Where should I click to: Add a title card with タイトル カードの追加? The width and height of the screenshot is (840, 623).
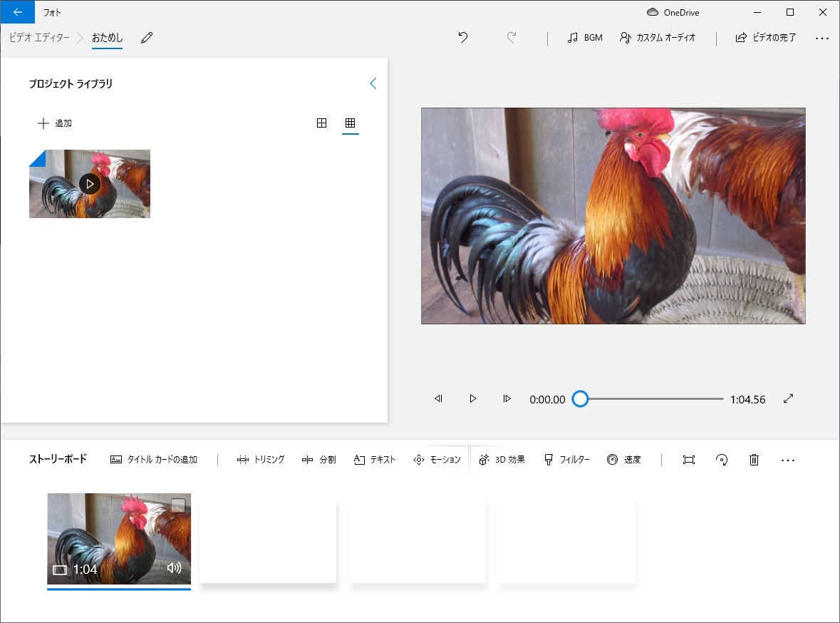pyautogui.click(x=154, y=460)
